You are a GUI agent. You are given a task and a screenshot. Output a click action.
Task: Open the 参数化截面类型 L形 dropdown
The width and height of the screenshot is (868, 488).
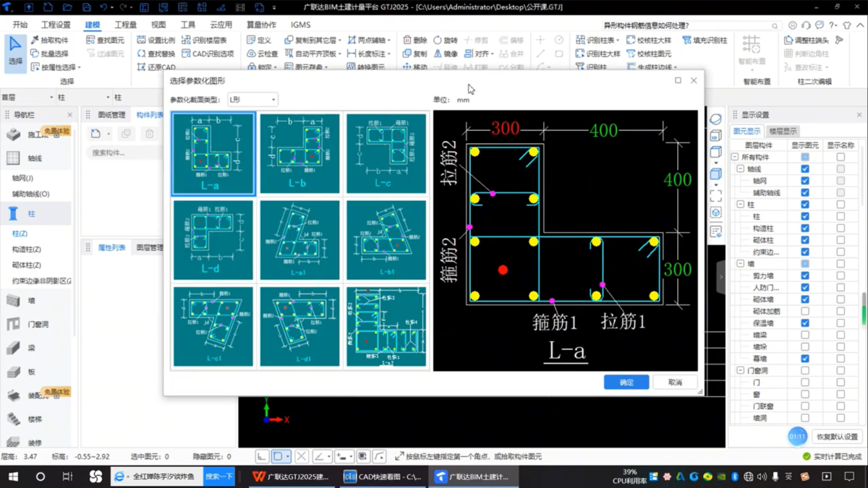pos(252,100)
